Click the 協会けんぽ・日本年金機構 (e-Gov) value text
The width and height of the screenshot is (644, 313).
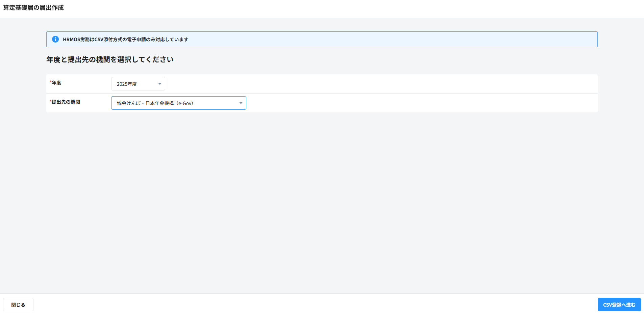[x=155, y=103]
